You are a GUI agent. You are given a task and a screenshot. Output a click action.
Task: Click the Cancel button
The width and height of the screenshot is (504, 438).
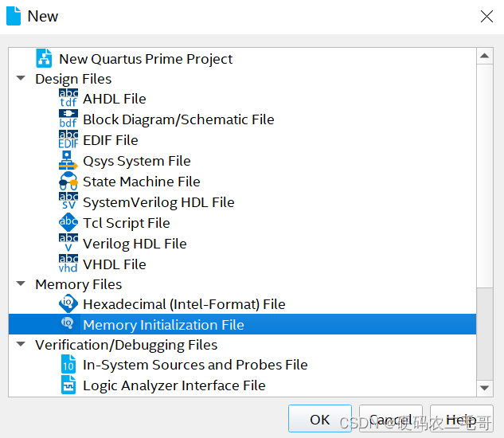click(390, 419)
